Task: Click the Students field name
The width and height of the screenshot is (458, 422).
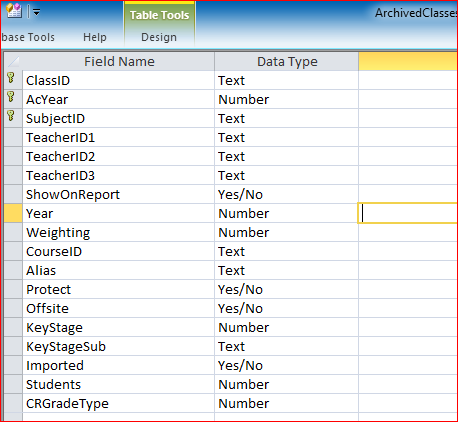Action: [x=53, y=385]
